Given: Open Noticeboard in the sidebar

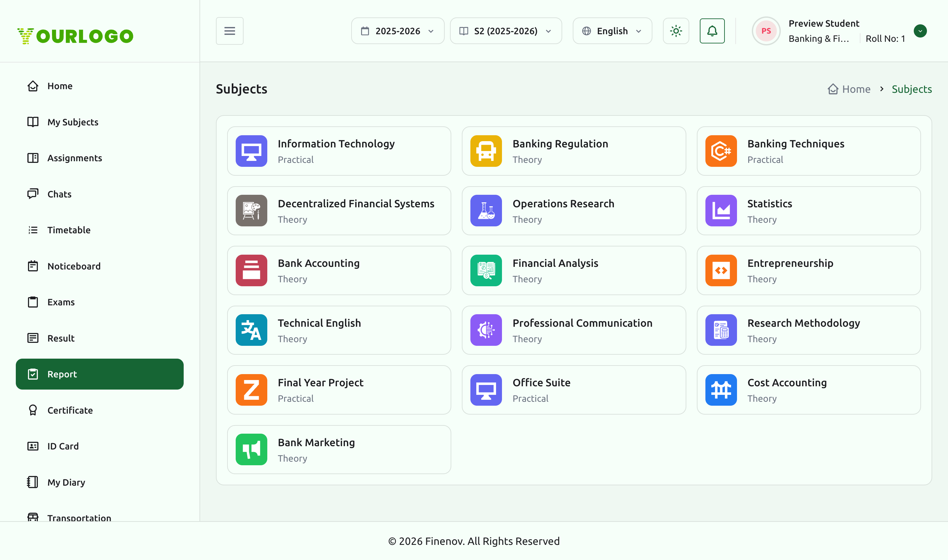Looking at the screenshot, I should pos(100,266).
